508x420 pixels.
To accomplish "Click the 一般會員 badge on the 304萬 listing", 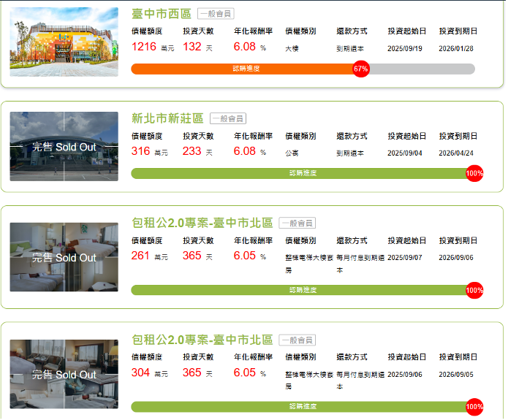I will (x=297, y=340).
